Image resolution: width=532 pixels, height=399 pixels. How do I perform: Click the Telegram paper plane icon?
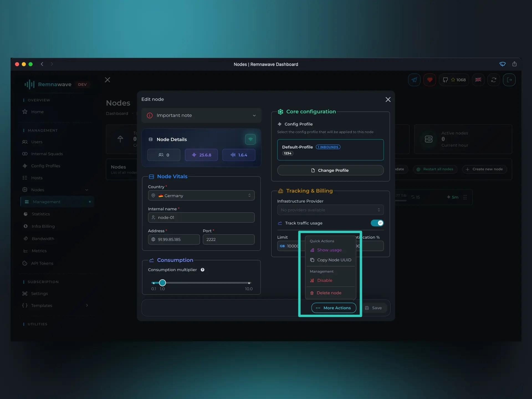click(414, 80)
